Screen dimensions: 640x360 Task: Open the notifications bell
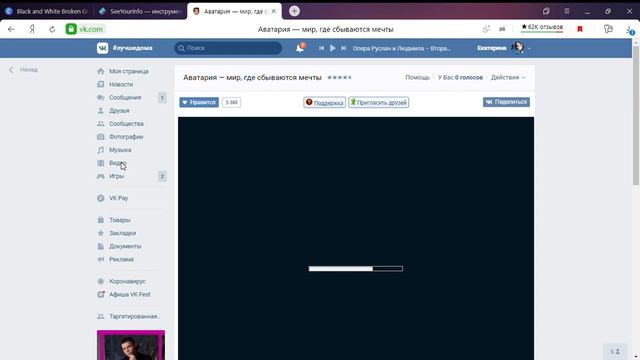point(300,48)
